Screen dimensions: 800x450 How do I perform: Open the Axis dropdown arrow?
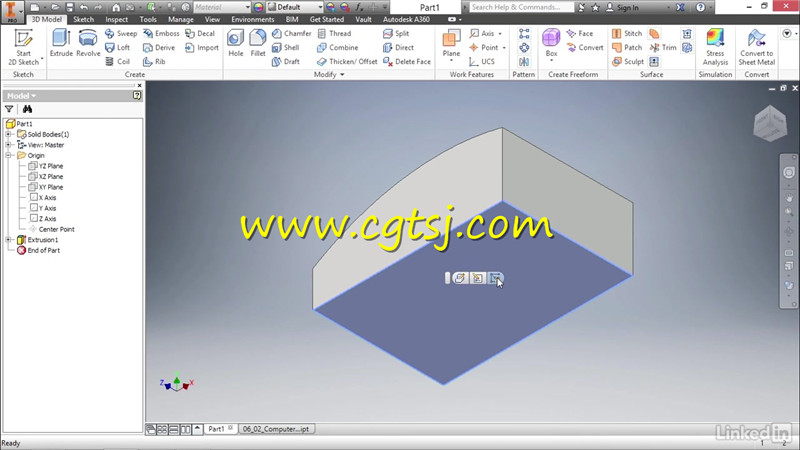point(500,34)
